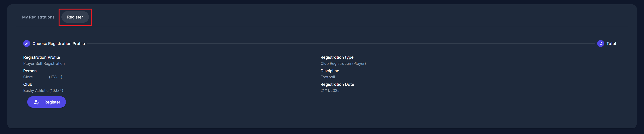This screenshot has width=644, height=134.
Task: Click the person-check icon on the Register button
Action: click(36, 102)
